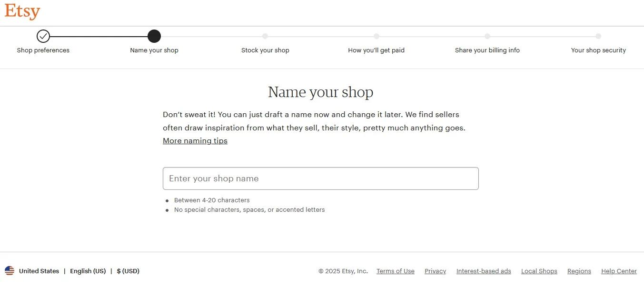Click the How you'll get paid step dot
This screenshot has width=644, height=287.
coord(376,36)
